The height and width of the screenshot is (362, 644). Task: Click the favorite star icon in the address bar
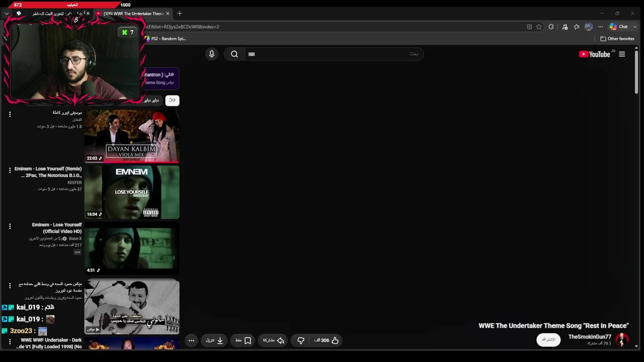click(539, 27)
